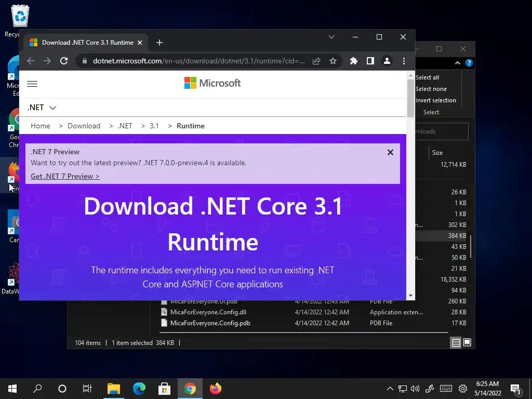
Task: Click the 384 KB size cell
Action: point(457,236)
